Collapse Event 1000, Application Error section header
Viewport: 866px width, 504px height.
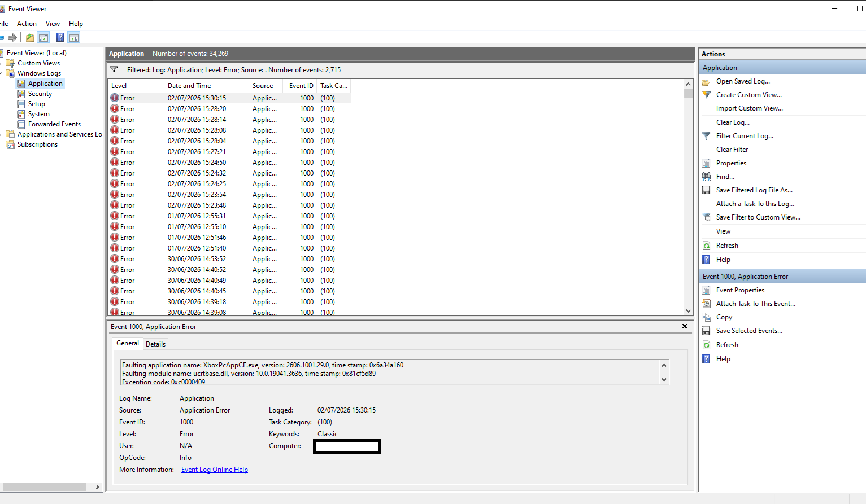click(782, 277)
